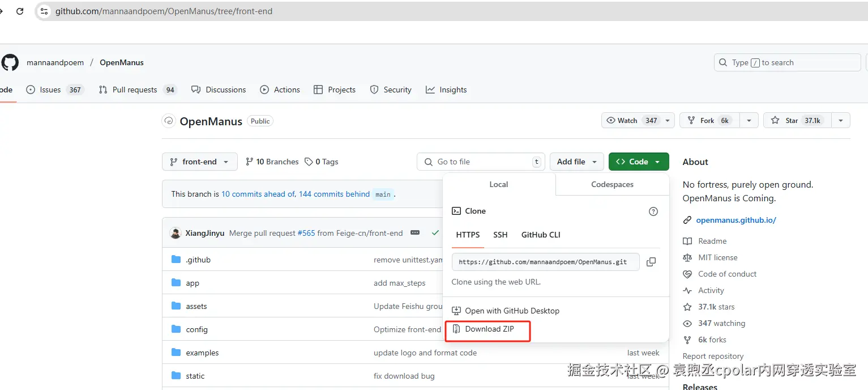Reload the page with the refresh icon
This screenshot has height=390, width=868.
point(20,11)
